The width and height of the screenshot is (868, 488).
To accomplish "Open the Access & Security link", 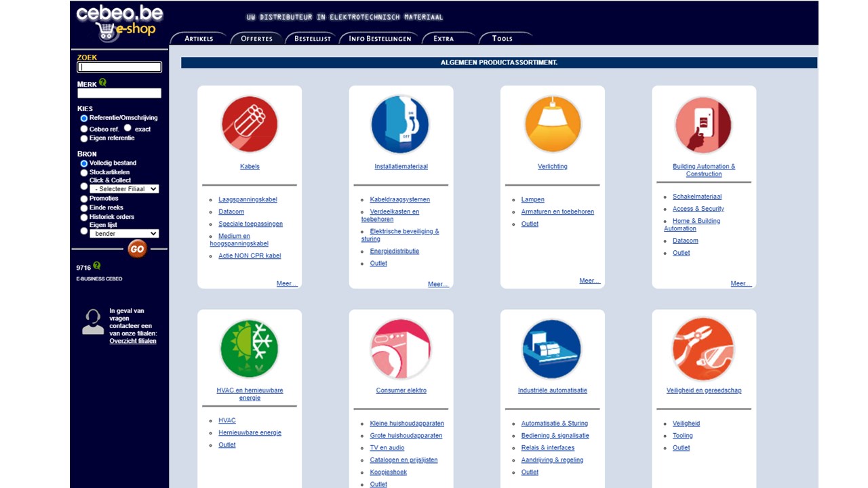I will (x=698, y=209).
